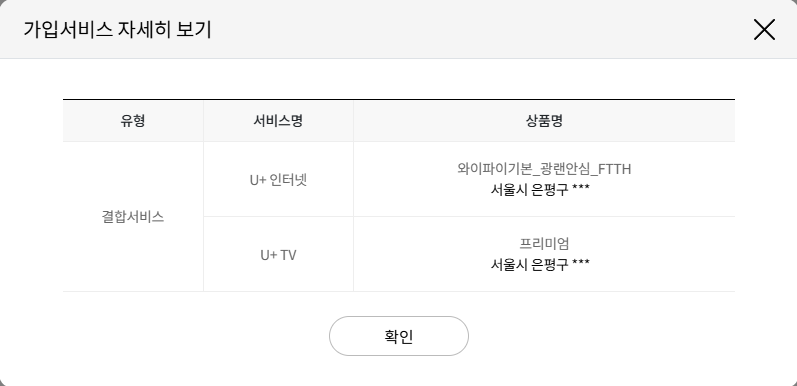This screenshot has width=797, height=386.
Task: Select the U+ TV service cell
Action: (x=278, y=255)
